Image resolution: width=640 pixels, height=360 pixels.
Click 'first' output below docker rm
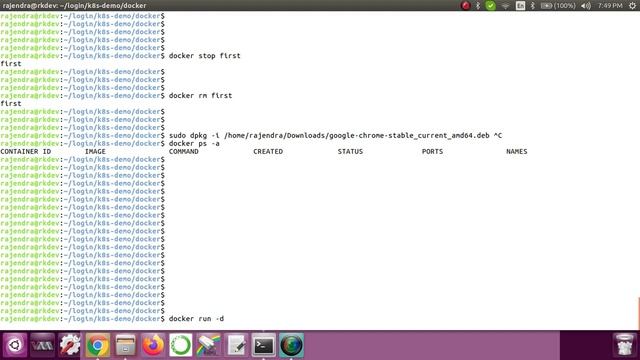(x=11, y=104)
